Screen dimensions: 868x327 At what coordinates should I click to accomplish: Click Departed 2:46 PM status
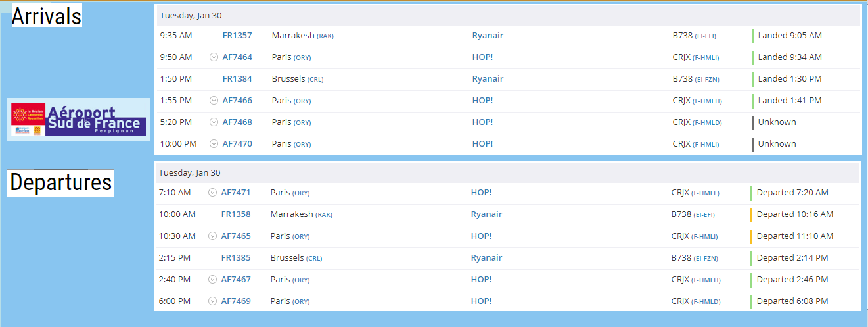tap(792, 280)
